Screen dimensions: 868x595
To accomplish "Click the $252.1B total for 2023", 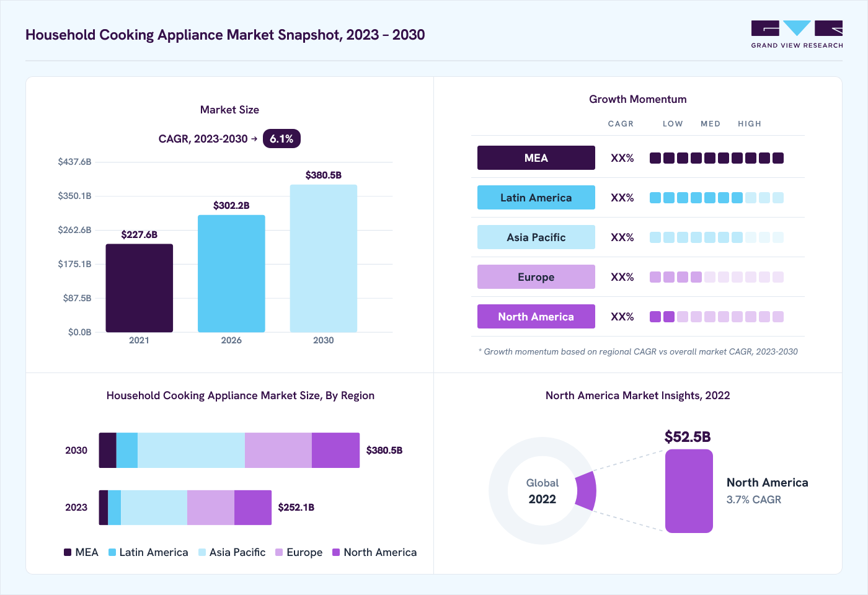I will [x=296, y=508].
